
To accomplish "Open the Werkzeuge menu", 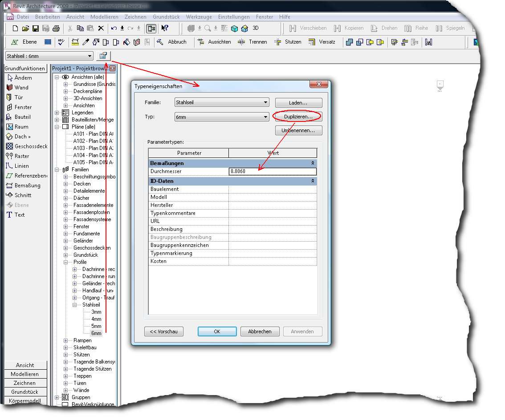I will coord(199,17).
